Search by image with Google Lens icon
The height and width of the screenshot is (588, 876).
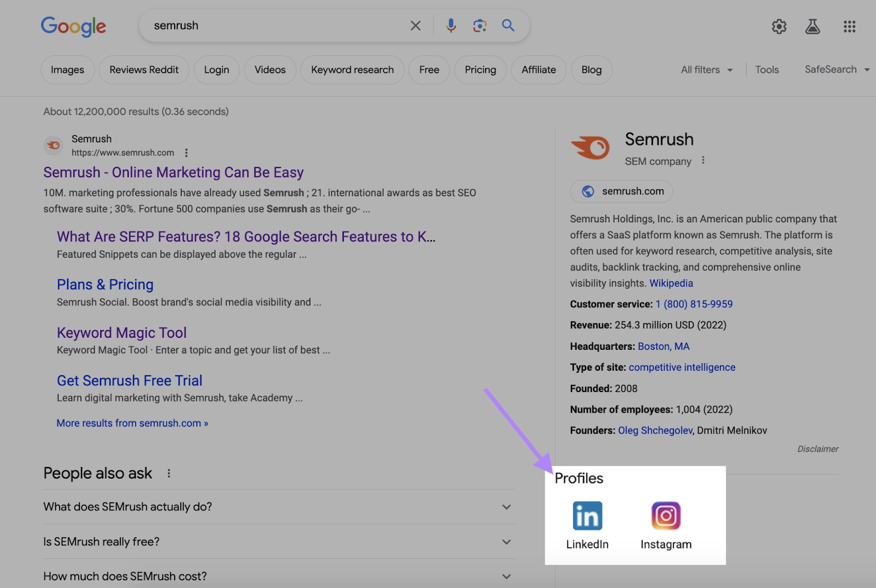(x=480, y=25)
